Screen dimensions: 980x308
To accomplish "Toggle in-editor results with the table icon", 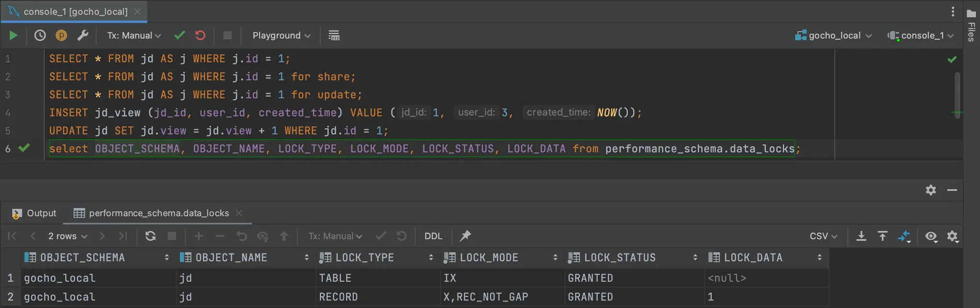I will pos(334,35).
